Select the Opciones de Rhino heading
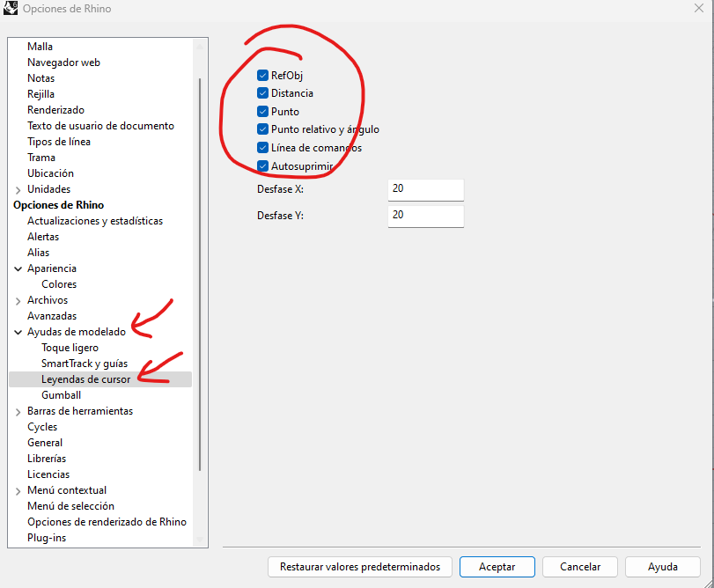Image resolution: width=714 pixels, height=588 pixels. [59, 205]
